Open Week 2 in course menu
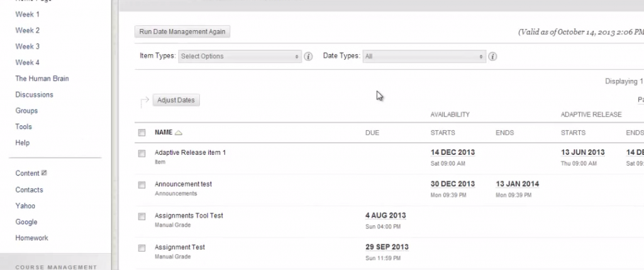 tap(28, 30)
